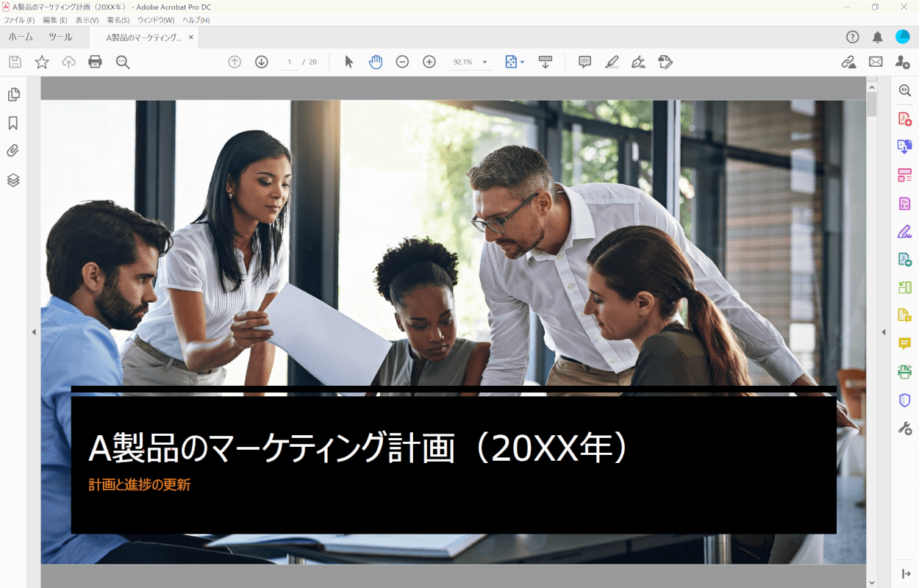This screenshot has width=919, height=588.
Task: Toggle Read Mode display
Action: click(x=546, y=62)
